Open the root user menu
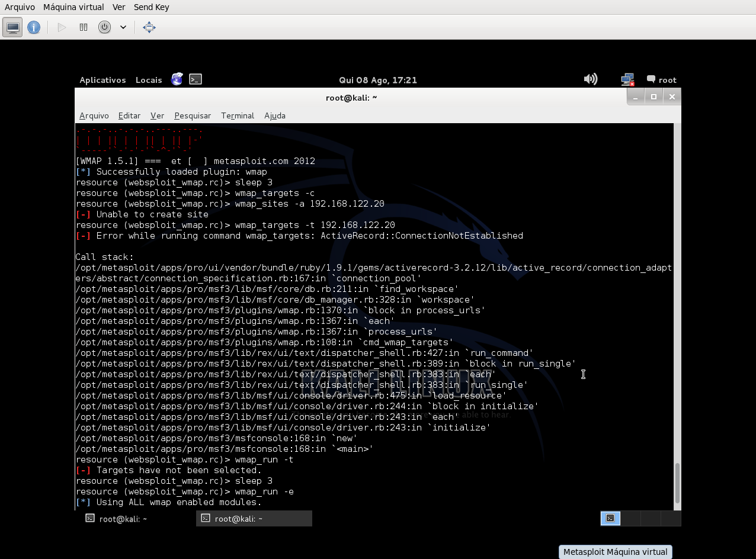Screen dimensions: 756x559 [667, 80]
